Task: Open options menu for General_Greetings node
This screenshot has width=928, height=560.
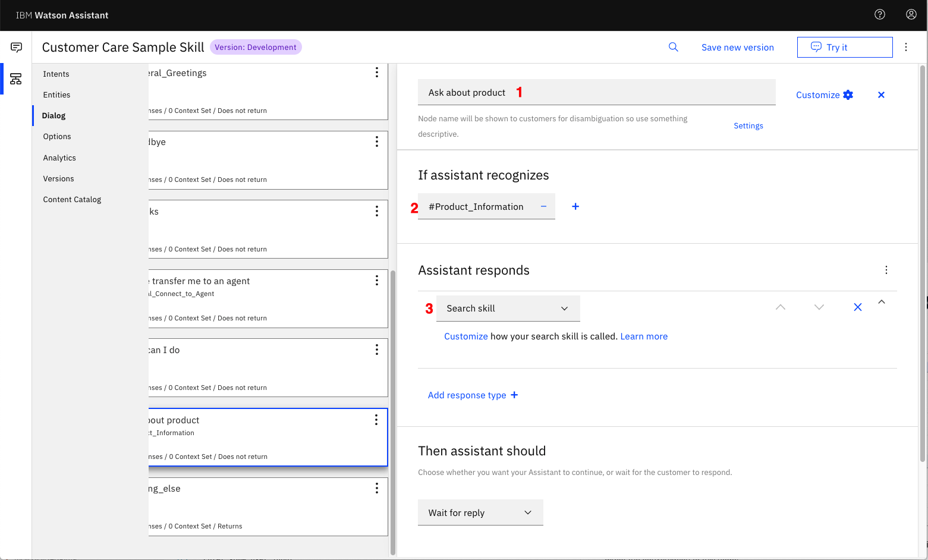Action: pos(376,73)
